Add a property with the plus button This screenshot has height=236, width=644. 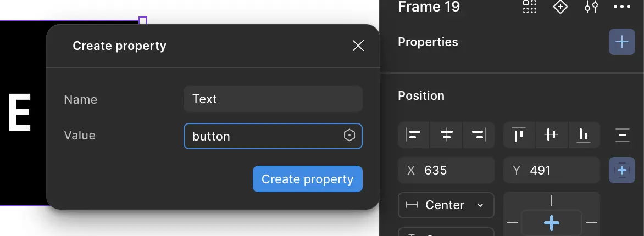621,42
